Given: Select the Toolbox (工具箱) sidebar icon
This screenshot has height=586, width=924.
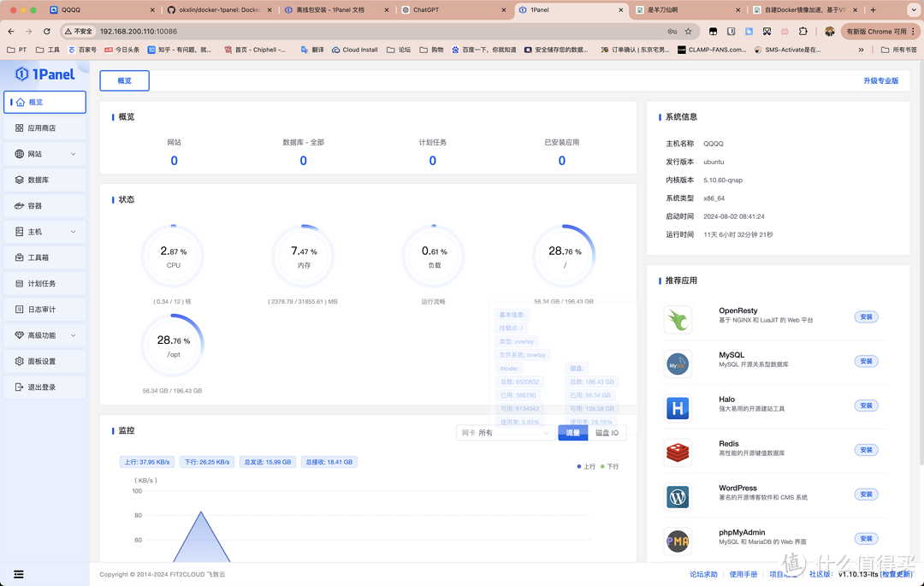Looking at the screenshot, I should pos(20,257).
